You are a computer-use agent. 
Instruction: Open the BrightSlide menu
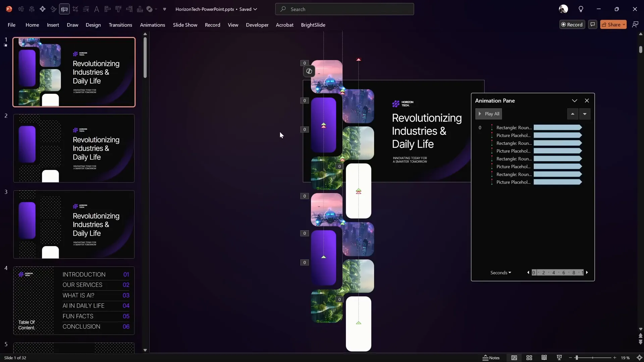click(313, 25)
